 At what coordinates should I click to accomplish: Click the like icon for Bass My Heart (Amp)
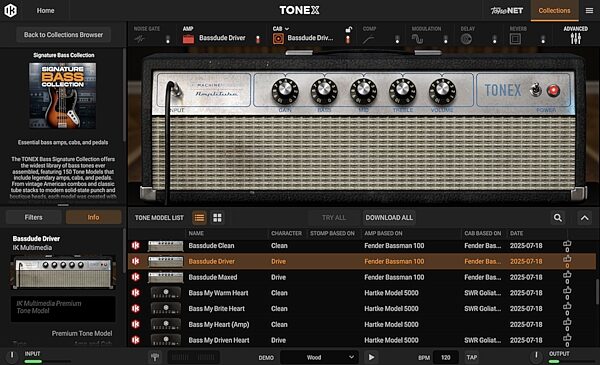click(567, 324)
